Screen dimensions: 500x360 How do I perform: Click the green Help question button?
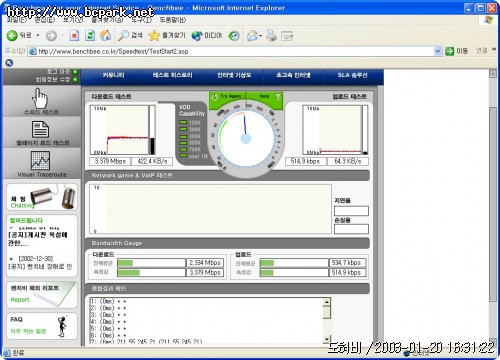270,96
